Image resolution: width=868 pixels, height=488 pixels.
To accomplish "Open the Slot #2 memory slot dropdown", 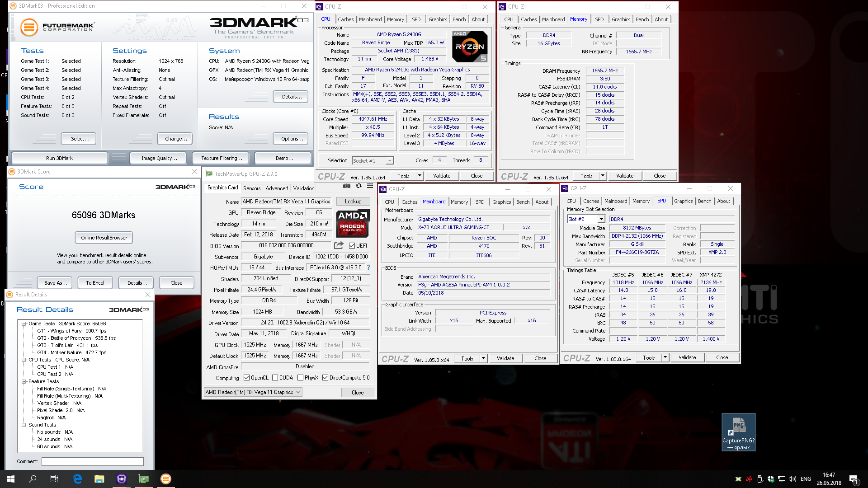I will click(586, 219).
